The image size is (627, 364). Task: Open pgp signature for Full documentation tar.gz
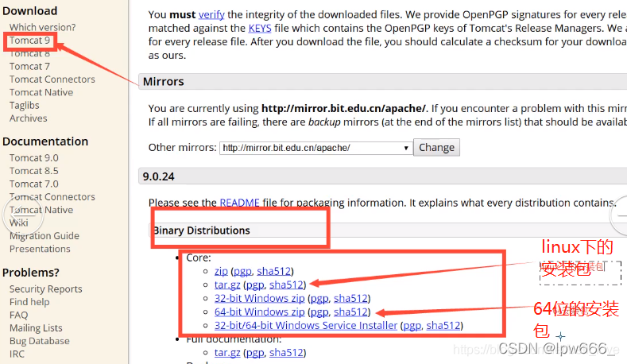coord(256,353)
